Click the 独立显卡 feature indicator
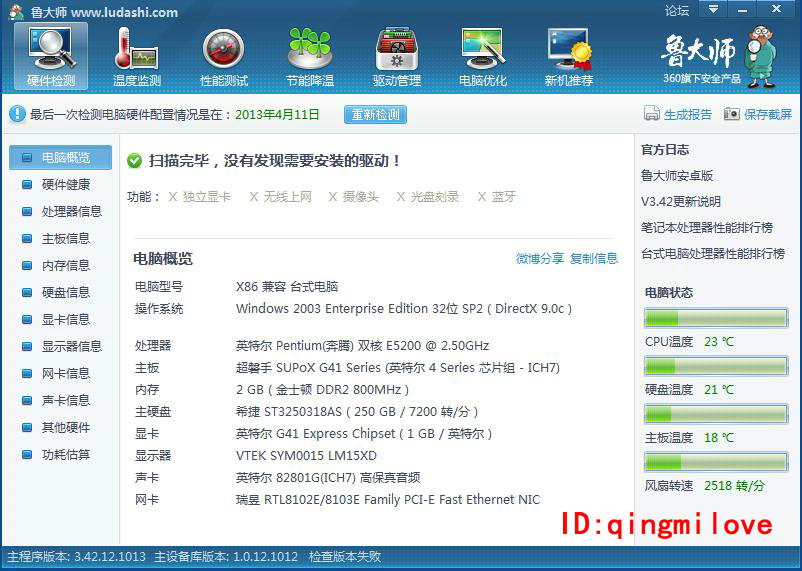The image size is (802, 571). [199, 197]
